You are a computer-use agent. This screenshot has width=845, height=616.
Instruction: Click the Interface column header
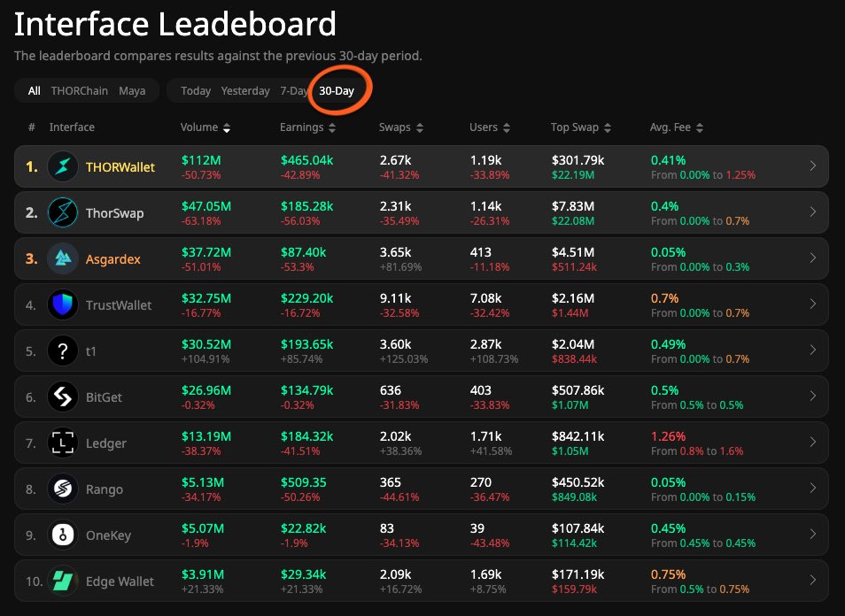click(x=72, y=127)
